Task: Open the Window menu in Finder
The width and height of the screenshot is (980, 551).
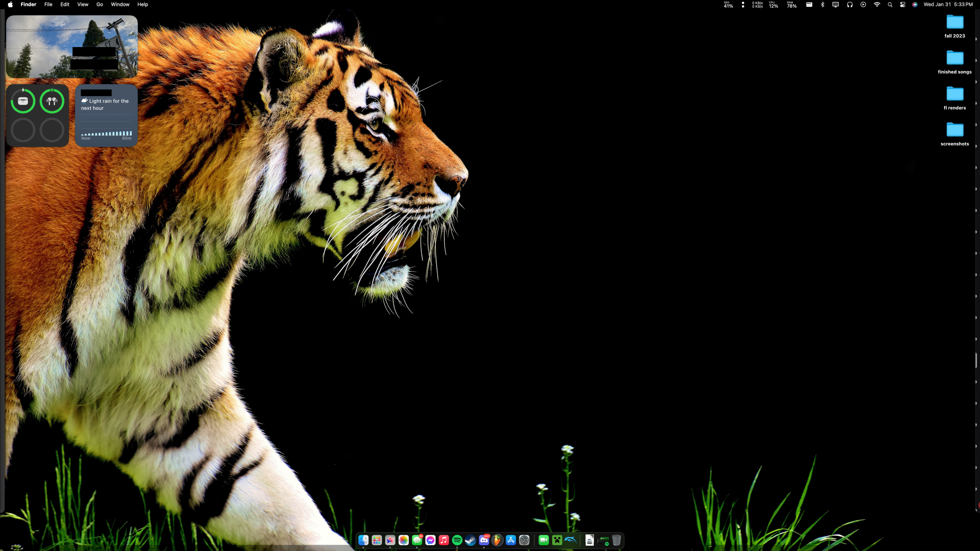Action: (120, 4)
